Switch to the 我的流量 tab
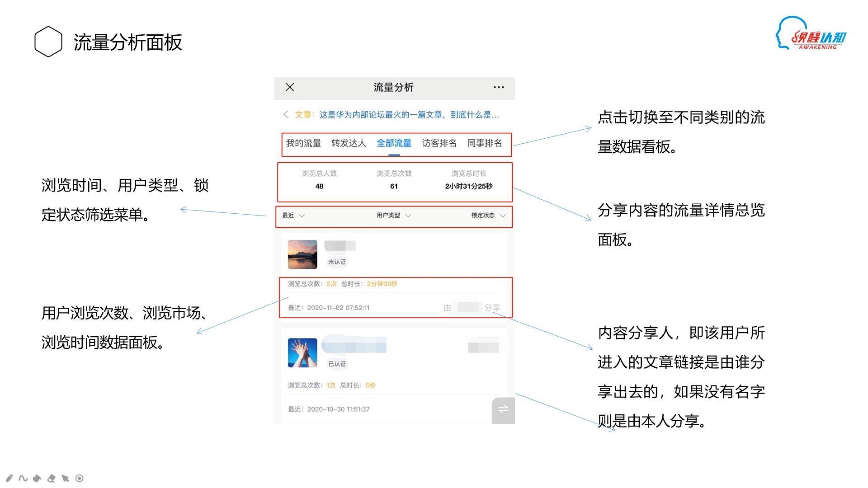Screen dimensions: 868x488 304,143
